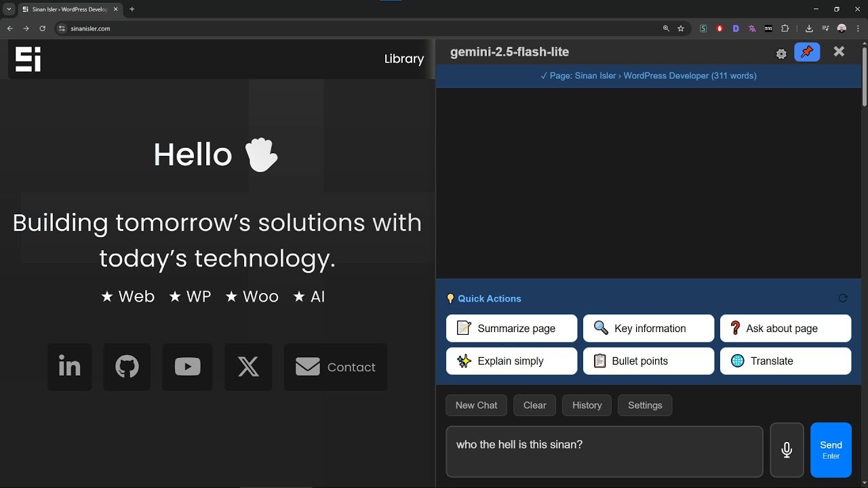Open the YouTube channel icon
The height and width of the screenshot is (488, 868).
[x=187, y=367]
